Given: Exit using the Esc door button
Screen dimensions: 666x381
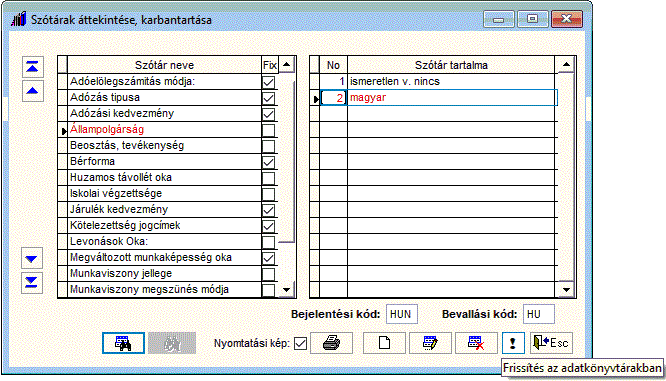Looking at the screenshot, I should click(551, 343).
